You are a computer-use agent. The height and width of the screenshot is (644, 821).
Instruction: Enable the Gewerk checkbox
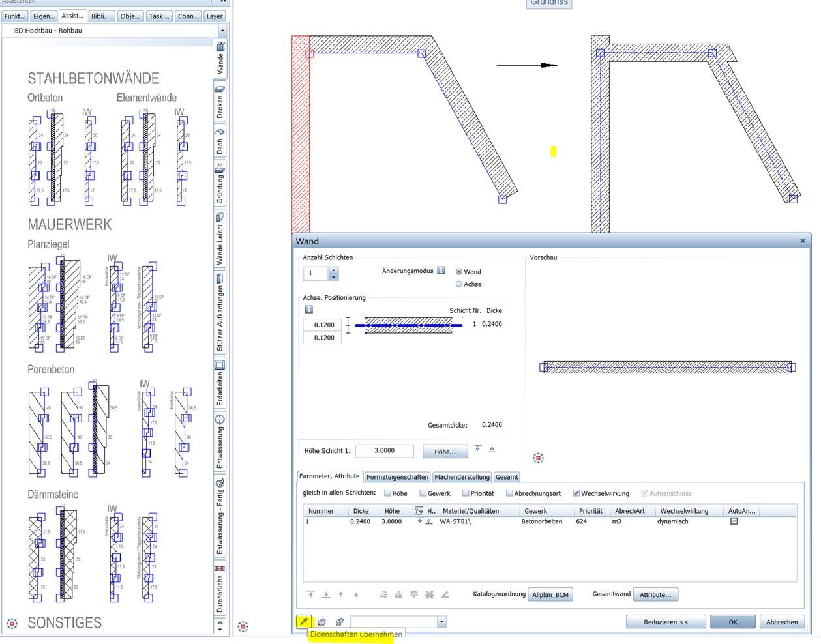pos(423,493)
